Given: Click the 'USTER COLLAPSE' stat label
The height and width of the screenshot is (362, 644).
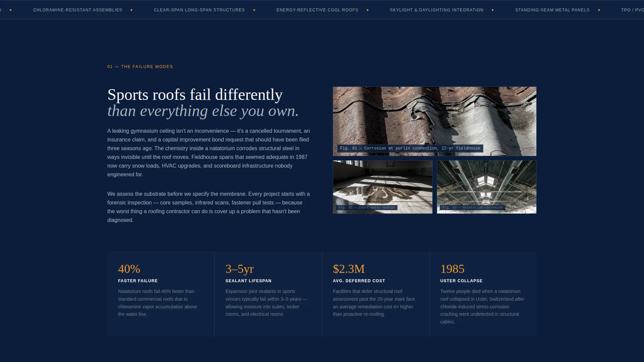Looking at the screenshot, I should pos(461,281).
